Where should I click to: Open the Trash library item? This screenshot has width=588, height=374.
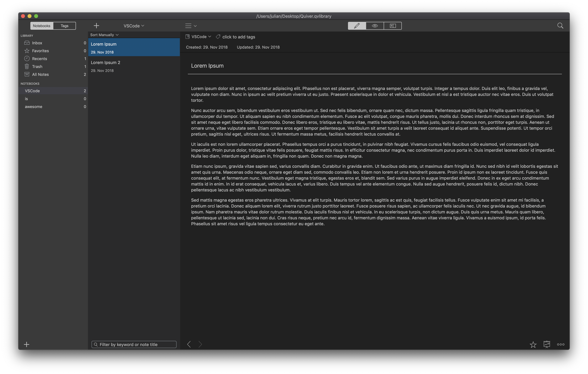coord(37,66)
